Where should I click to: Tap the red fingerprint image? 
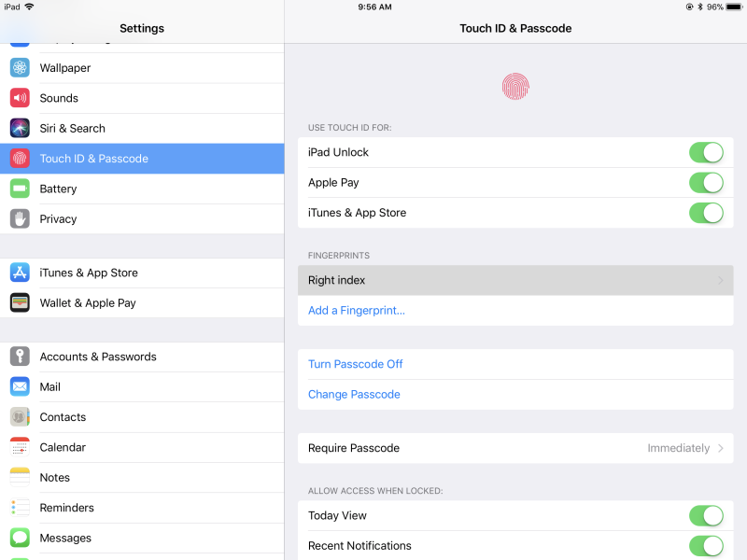[x=515, y=87]
